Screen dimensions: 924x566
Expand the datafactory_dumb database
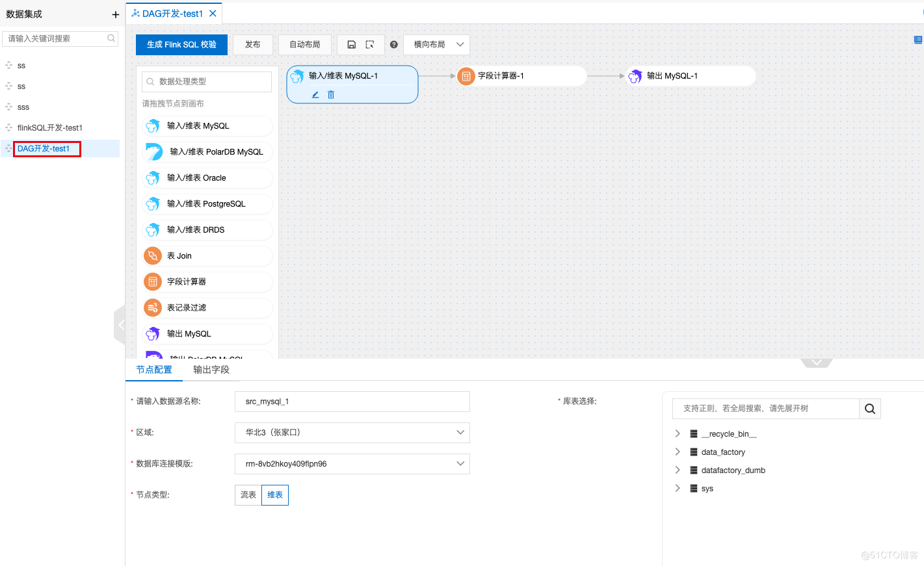[x=678, y=470]
